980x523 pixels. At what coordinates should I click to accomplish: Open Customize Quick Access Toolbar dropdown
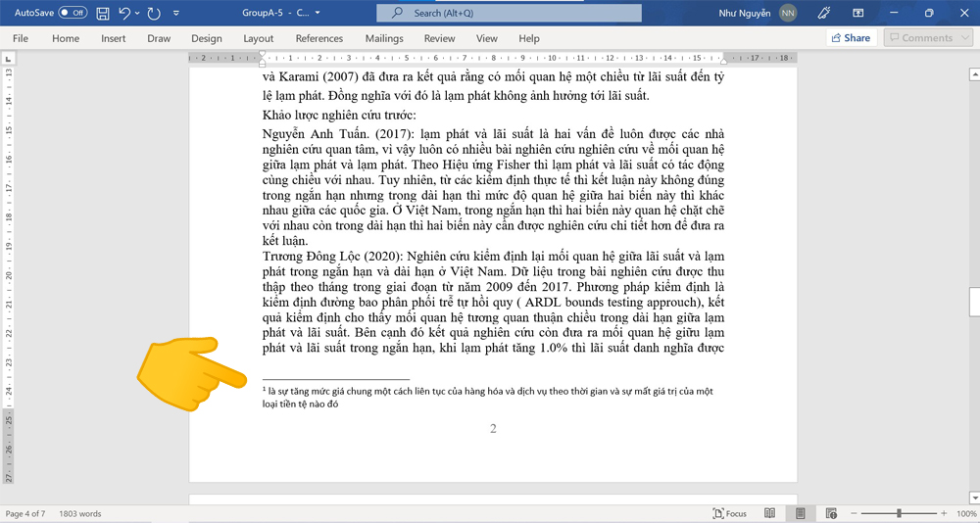(175, 13)
